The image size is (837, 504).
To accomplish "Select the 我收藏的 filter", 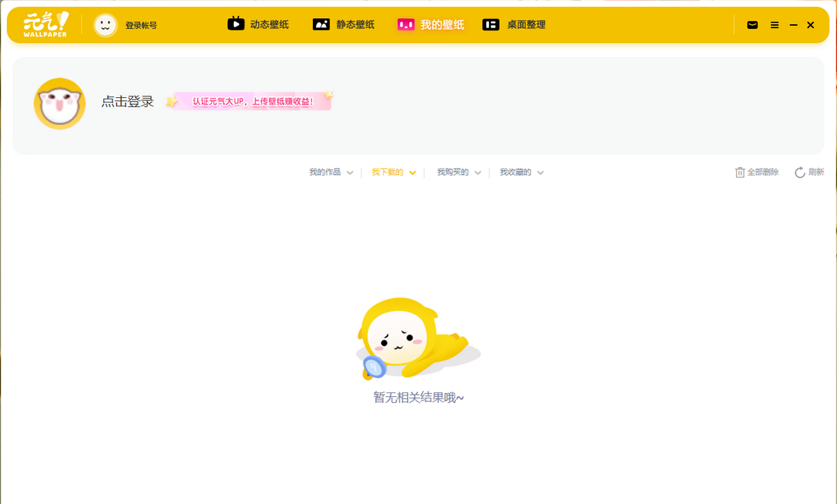I will coord(515,172).
